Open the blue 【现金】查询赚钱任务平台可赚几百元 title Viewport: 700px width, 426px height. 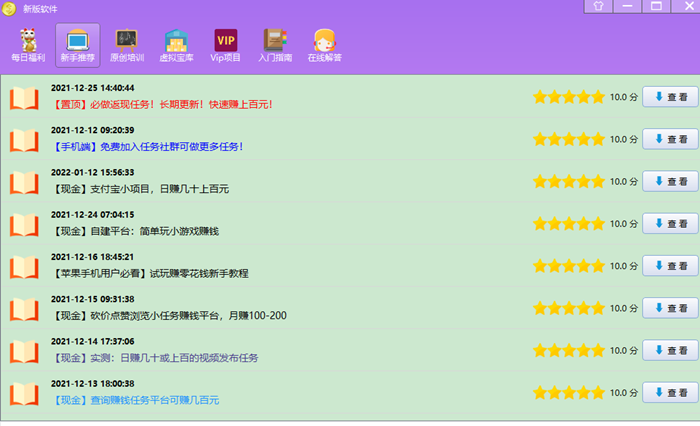coord(135,400)
